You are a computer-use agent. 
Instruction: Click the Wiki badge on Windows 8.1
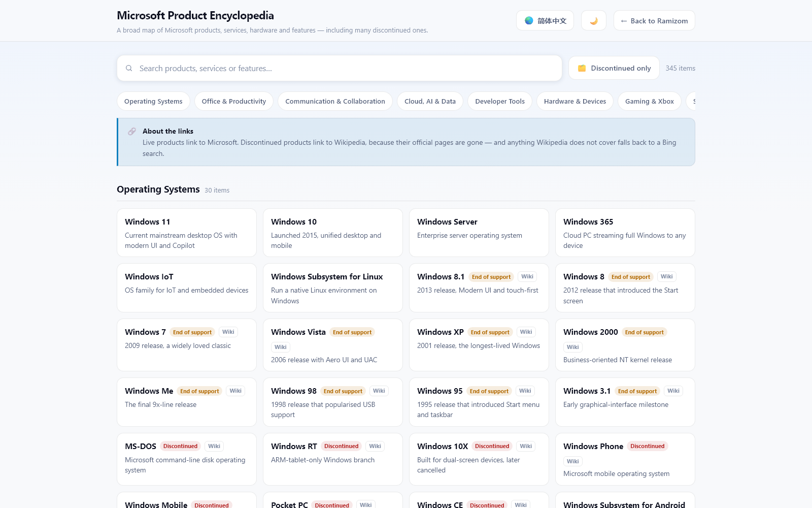click(527, 277)
